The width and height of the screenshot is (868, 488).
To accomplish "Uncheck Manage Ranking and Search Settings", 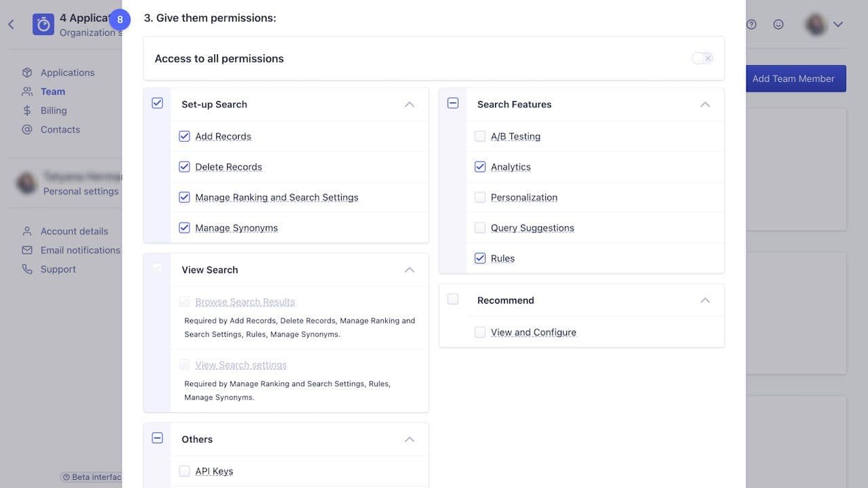I will point(184,197).
